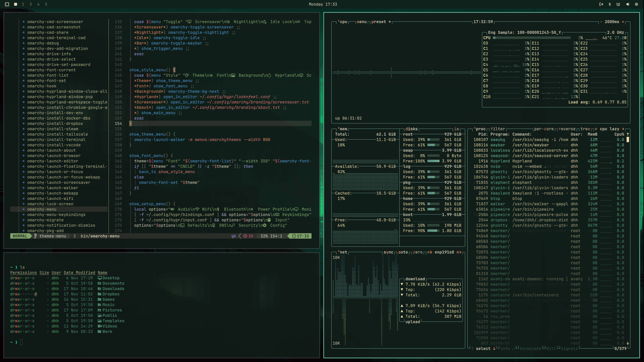The width and height of the screenshot is (644, 362).
Task: Open the CPU chip icon in the top bar
Action: click(636, 4)
